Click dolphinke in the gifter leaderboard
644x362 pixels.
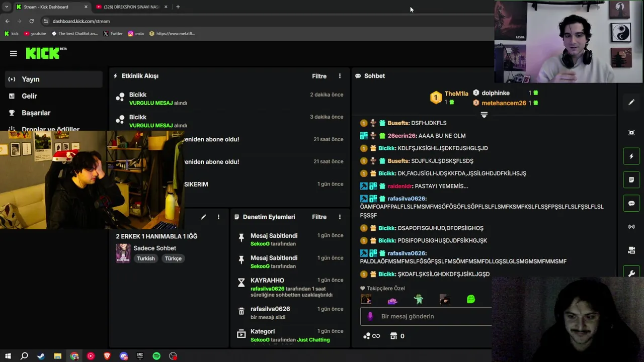tap(496, 93)
